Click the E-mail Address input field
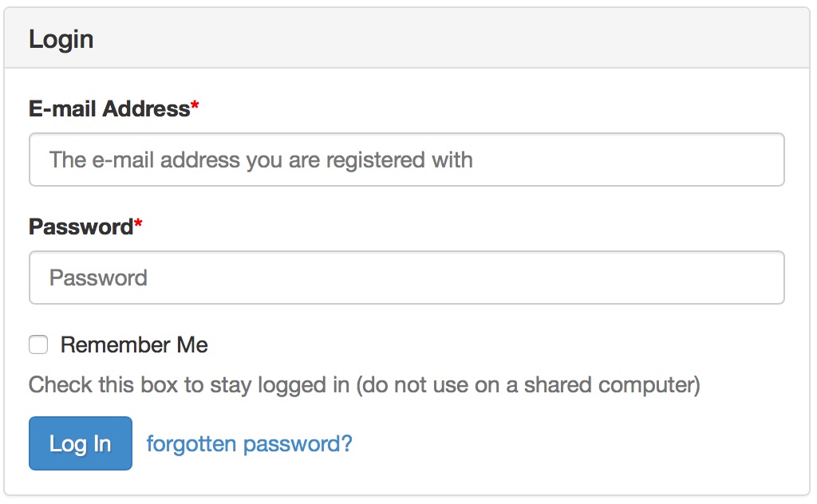Screen dimensions: 817x504 point(406,159)
